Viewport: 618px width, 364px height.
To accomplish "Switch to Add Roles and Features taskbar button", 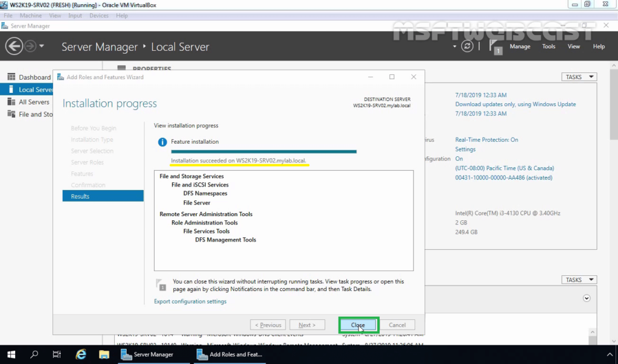I will click(230, 354).
